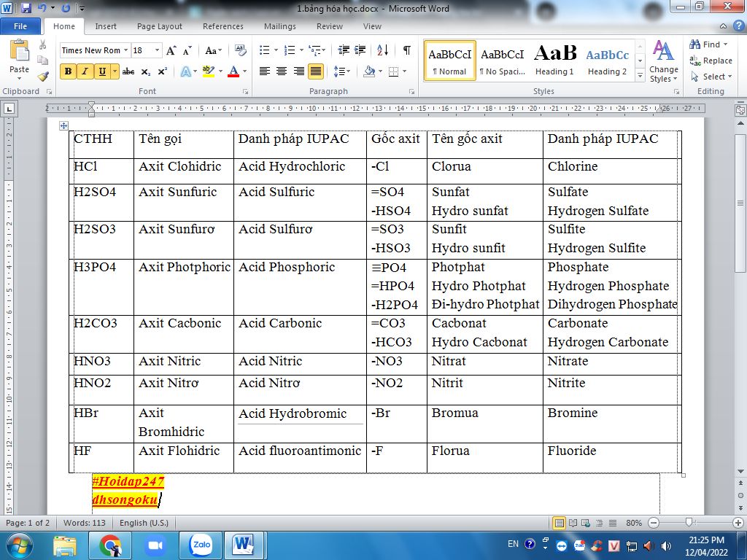Click the Replace button
The image size is (747, 560).
[x=711, y=61]
